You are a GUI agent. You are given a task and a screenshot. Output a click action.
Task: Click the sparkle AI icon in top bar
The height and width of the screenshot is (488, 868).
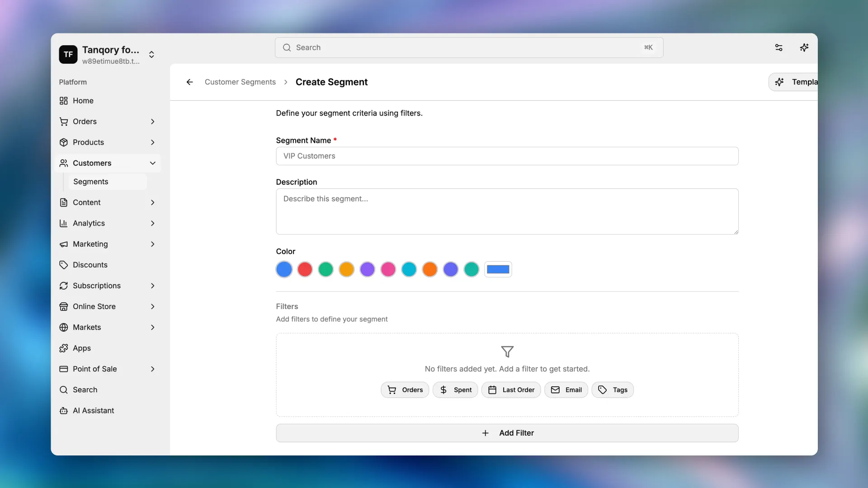(804, 47)
